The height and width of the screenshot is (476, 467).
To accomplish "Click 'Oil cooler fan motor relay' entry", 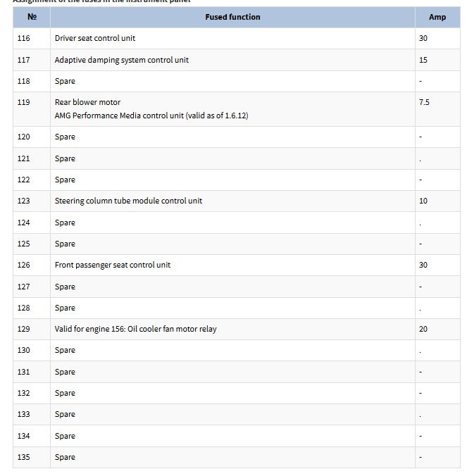I will (x=172, y=329).
